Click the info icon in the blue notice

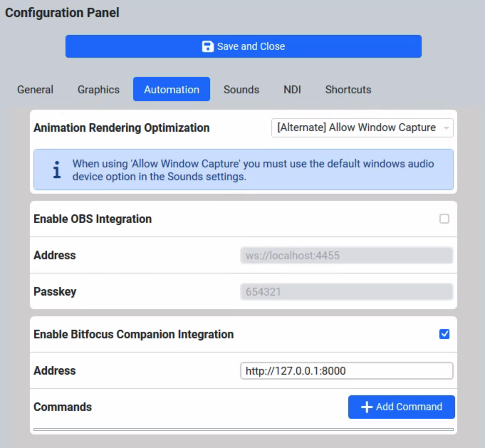[57, 170]
